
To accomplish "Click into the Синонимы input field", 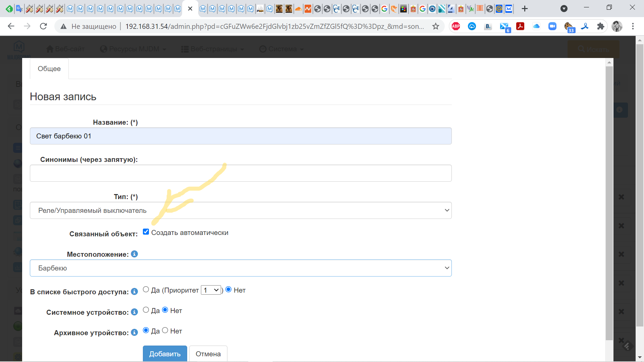I will tap(240, 173).
